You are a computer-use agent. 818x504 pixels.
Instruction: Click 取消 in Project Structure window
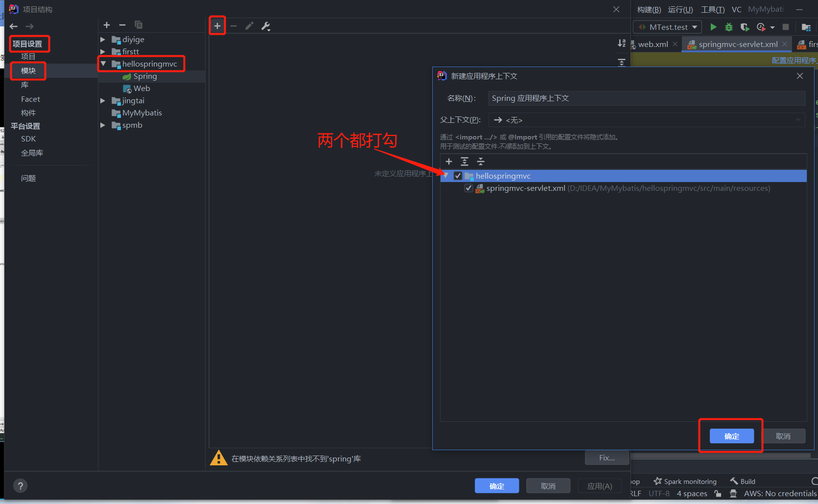[548, 486]
